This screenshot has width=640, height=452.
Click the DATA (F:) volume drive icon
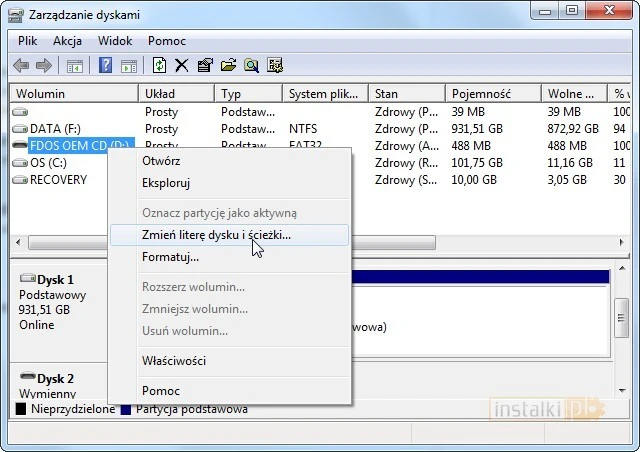pyautogui.click(x=20, y=129)
